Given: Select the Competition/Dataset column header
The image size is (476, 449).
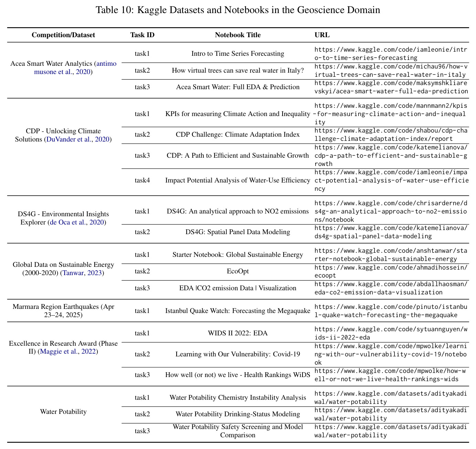Looking at the screenshot, I should click(63, 35).
